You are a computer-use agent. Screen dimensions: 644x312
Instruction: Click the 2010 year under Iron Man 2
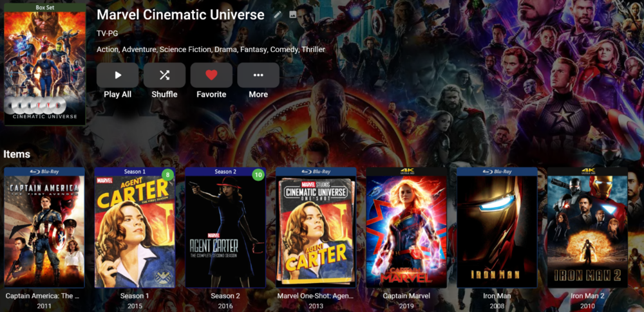pos(587,306)
